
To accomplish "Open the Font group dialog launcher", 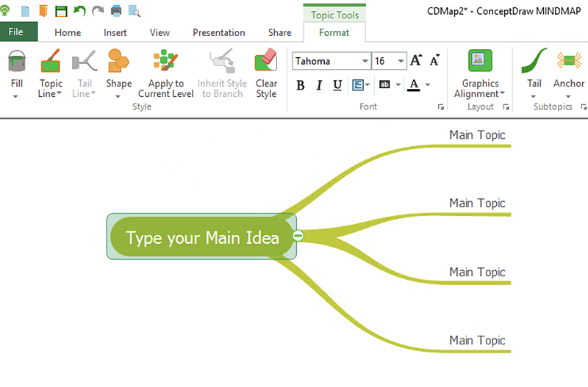I will (x=440, y=107).
